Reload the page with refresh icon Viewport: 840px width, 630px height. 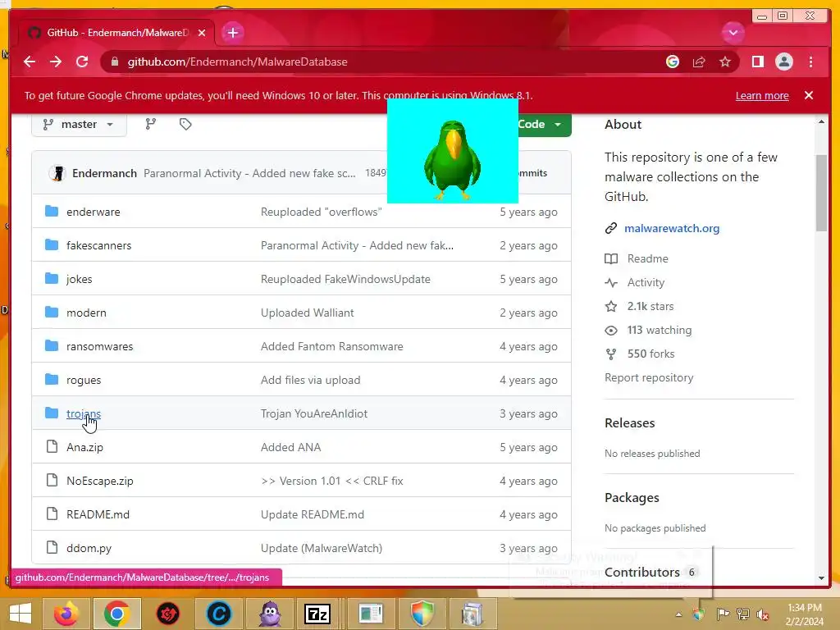pos(82,62)
